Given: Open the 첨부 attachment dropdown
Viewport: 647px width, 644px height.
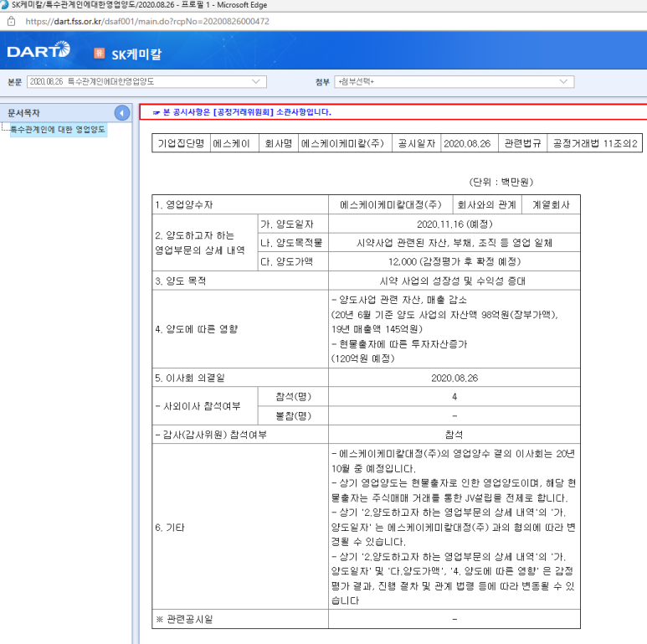Looking at the screenshot, I should [454, 82].
